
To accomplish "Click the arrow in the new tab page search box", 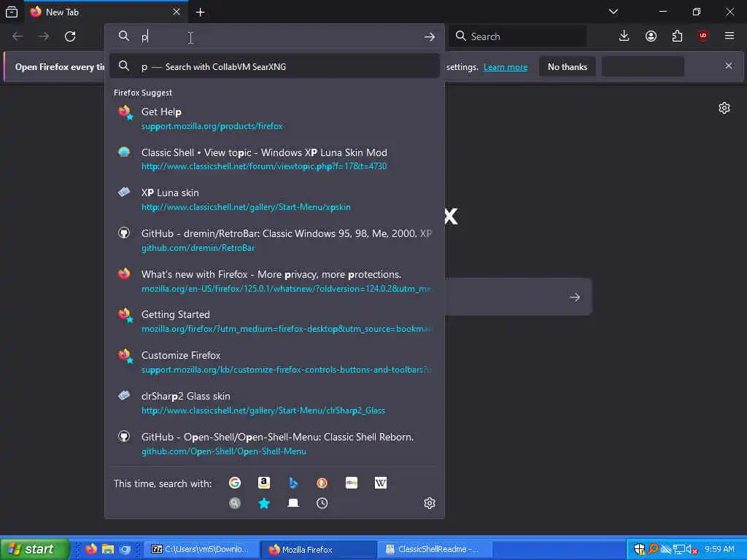I will 575,297.
